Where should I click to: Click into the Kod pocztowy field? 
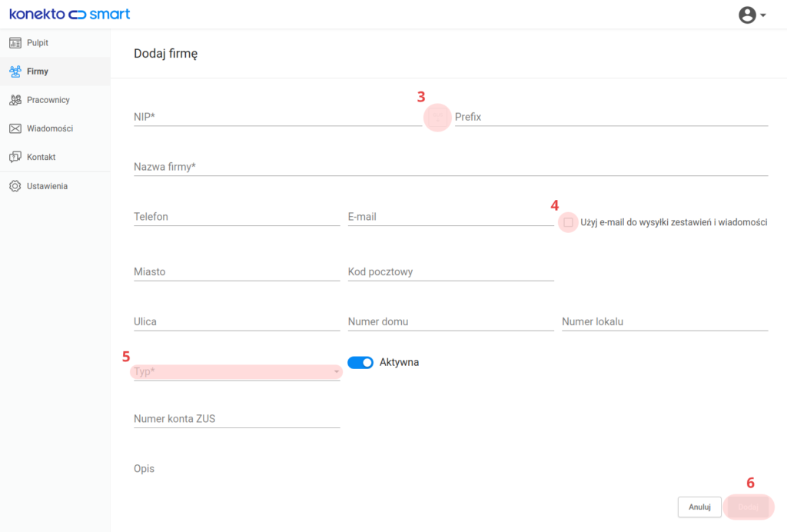pos(450,272)
